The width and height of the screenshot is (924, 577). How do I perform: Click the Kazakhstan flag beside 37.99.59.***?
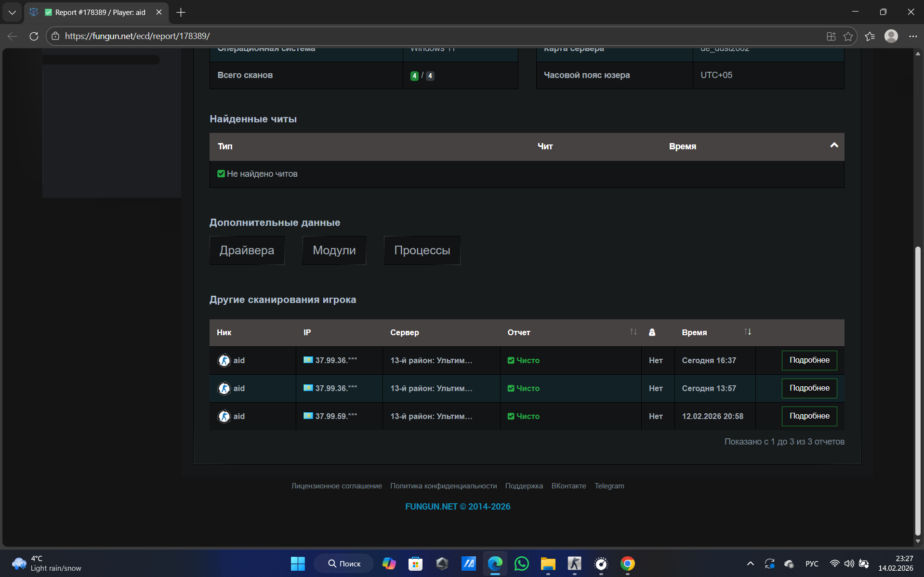click(308, 416)
